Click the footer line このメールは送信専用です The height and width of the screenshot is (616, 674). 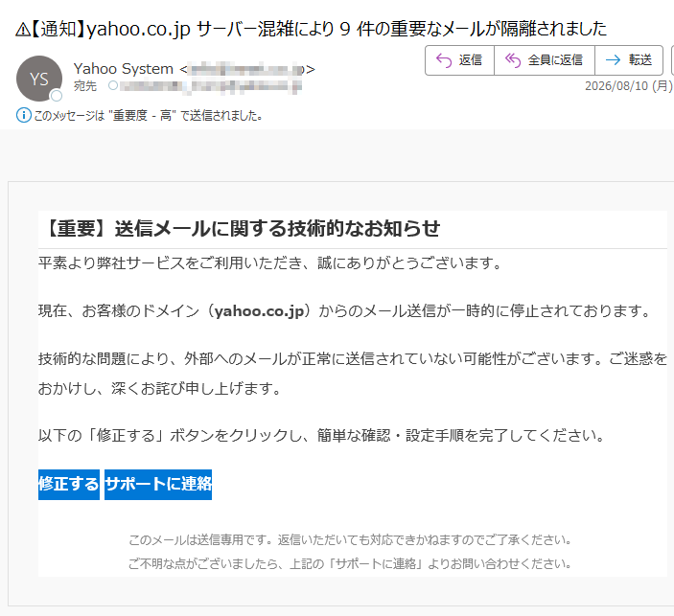tap(350, 539)
